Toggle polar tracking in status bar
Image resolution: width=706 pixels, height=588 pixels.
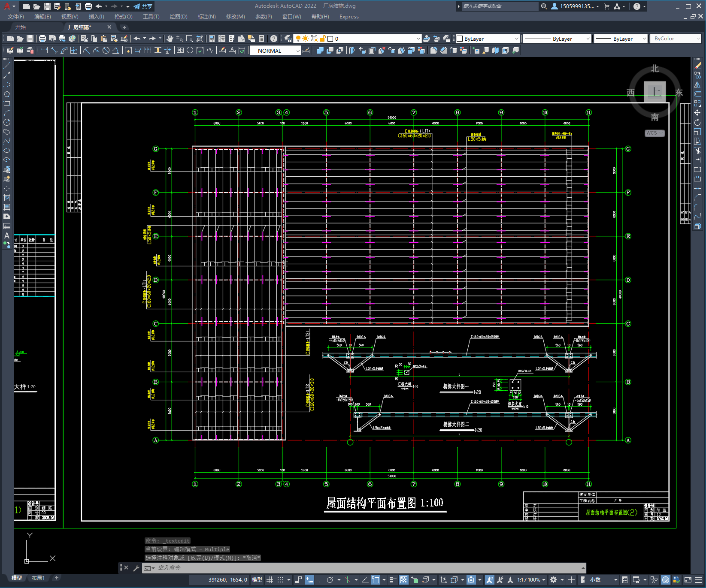click(330, 580)
